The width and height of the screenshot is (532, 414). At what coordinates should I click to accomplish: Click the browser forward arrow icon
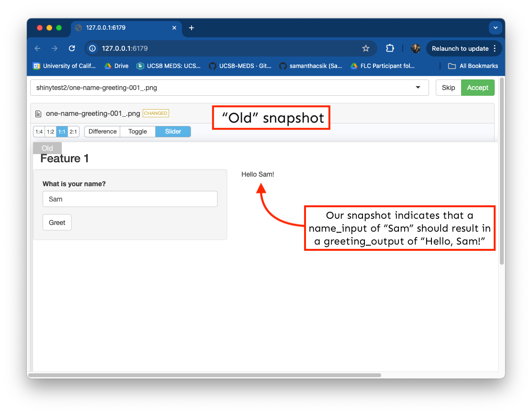[x=55, y=48]
